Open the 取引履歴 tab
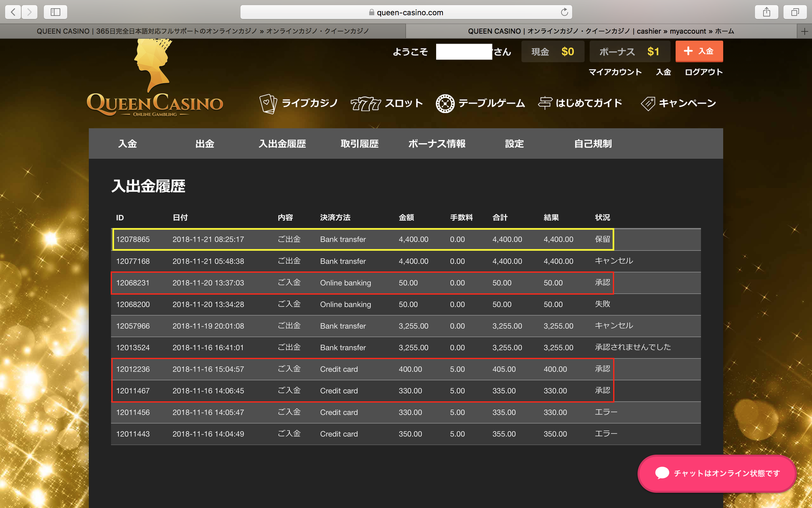812x508 pixels. pos(360,144)
